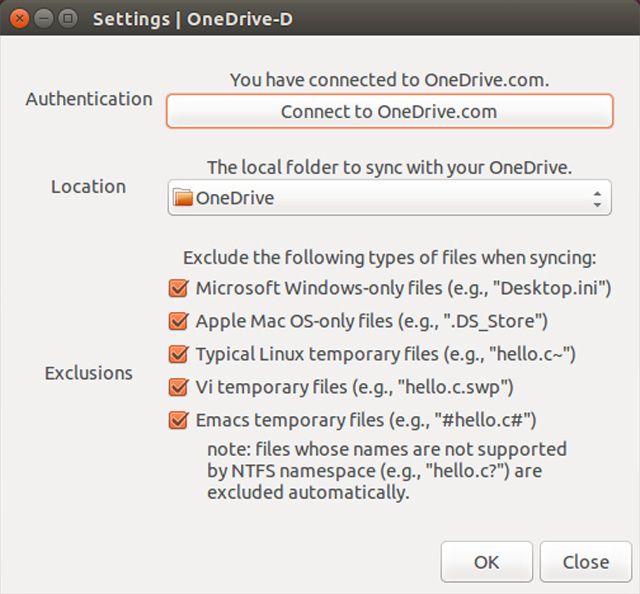
Task: Minimize the Settings window from the titlebar
Action: coord(43,19)
